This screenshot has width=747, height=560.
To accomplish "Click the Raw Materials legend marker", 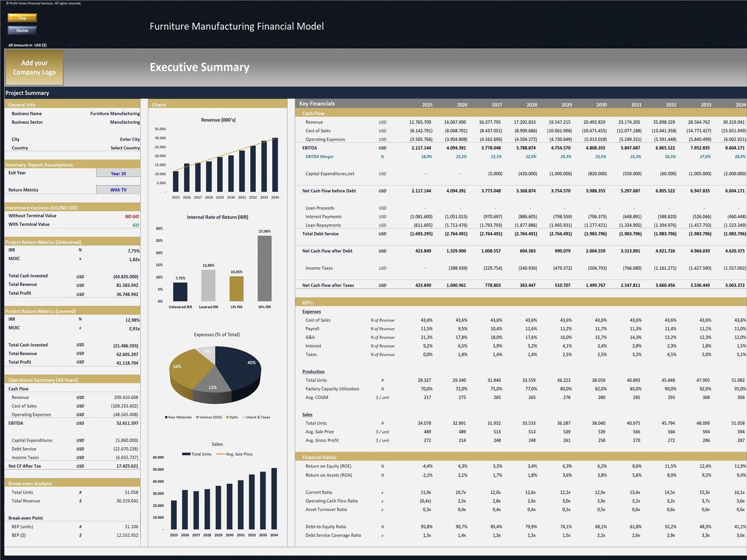I will [166, 417].
